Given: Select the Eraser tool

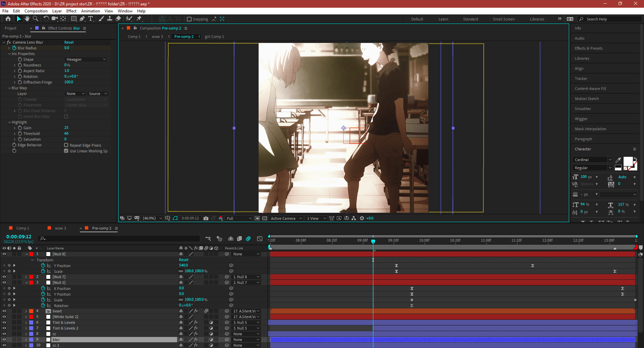Looking at the screenshot, I should pyautogui.click(x=118, y=19).
